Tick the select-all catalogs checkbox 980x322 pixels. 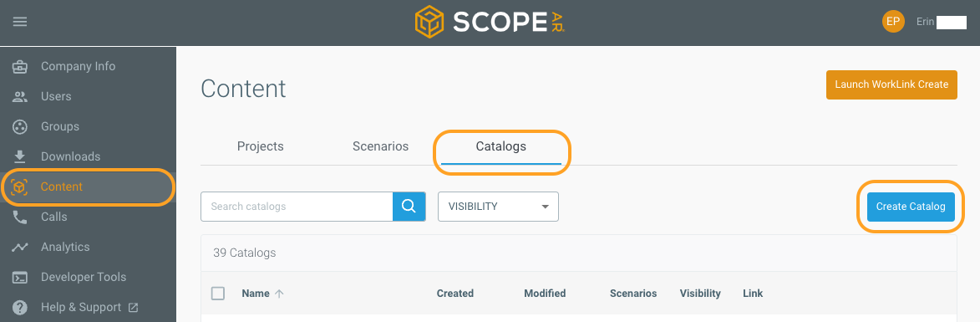point(218,294)
